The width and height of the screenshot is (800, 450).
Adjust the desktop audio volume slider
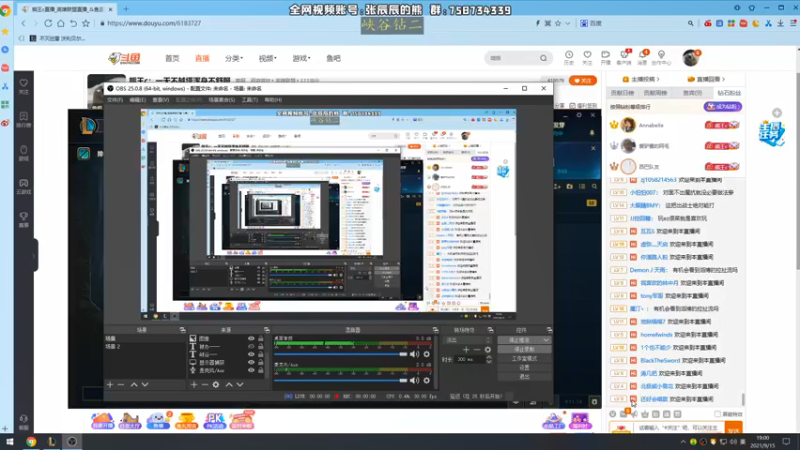pyautogui.click(x=340, y=354)
